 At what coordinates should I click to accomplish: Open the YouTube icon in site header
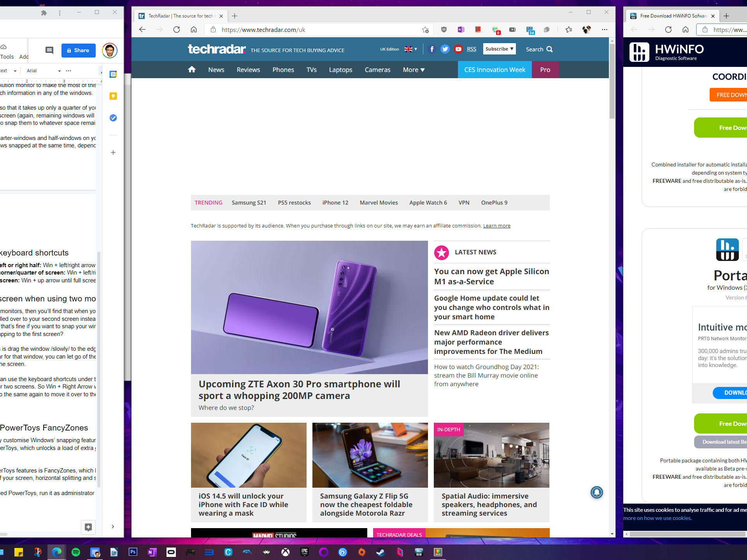coord(458,49)
